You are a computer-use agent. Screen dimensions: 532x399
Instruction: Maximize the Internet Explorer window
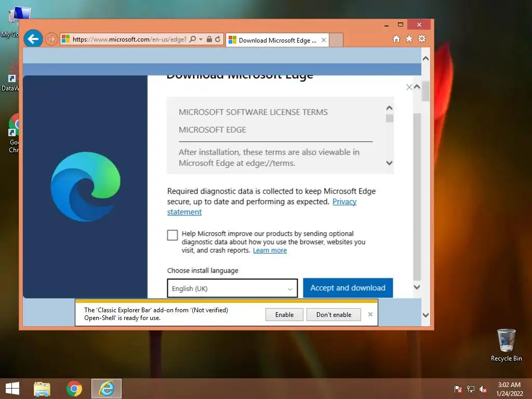(x=401, y=25)
